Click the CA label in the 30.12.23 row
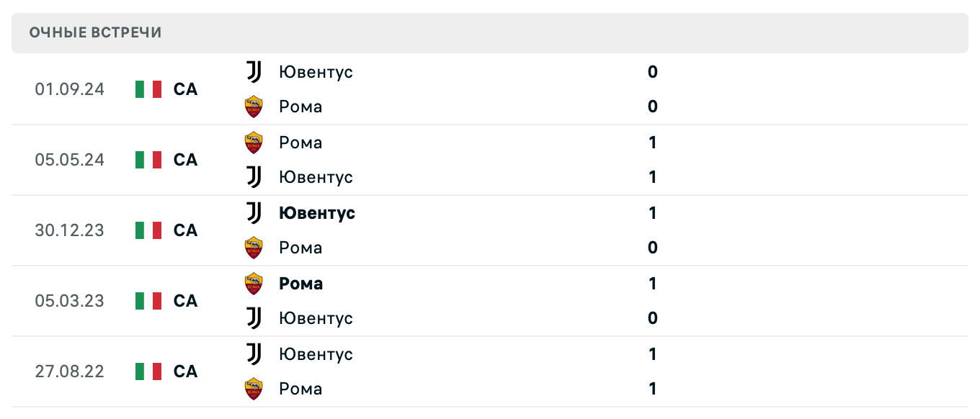 coord(186,230)
